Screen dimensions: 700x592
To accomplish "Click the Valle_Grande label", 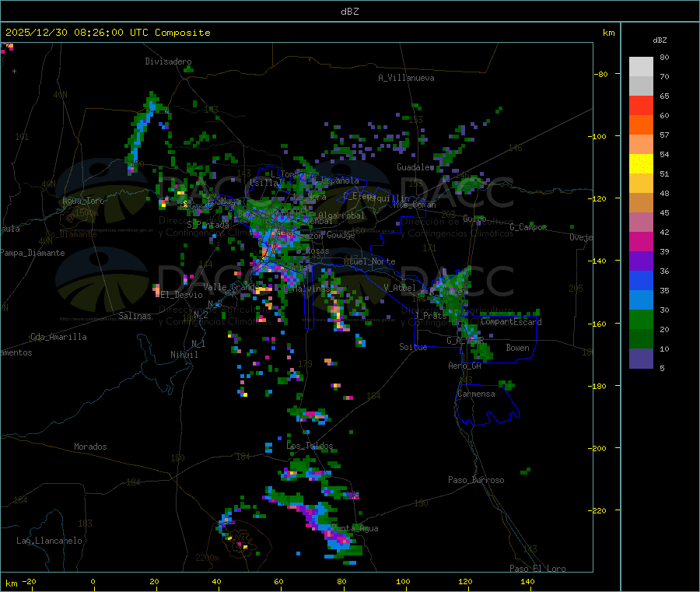I will tap(231, 286).
